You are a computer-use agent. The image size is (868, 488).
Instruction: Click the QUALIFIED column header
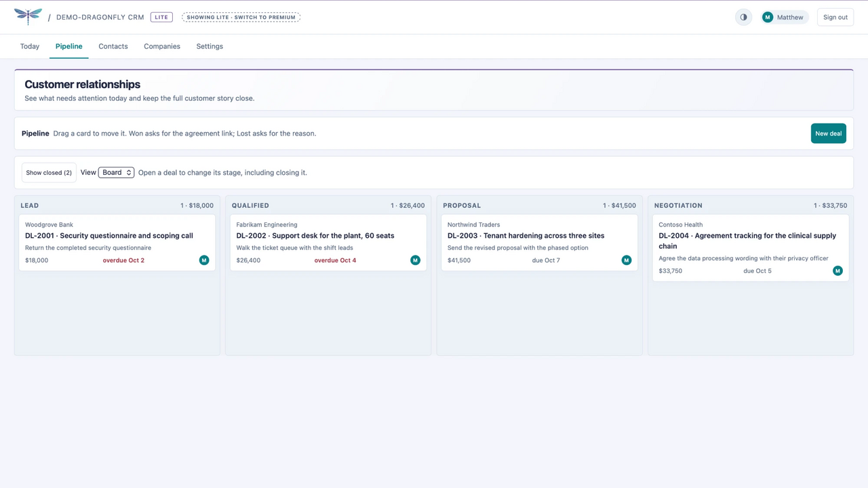click(250, 205)
